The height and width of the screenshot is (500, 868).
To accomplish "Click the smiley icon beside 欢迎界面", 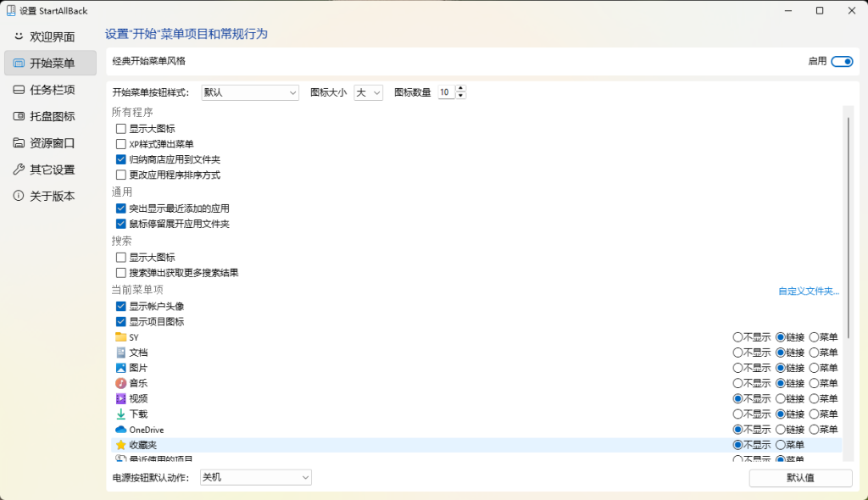I will click(19, 36).
